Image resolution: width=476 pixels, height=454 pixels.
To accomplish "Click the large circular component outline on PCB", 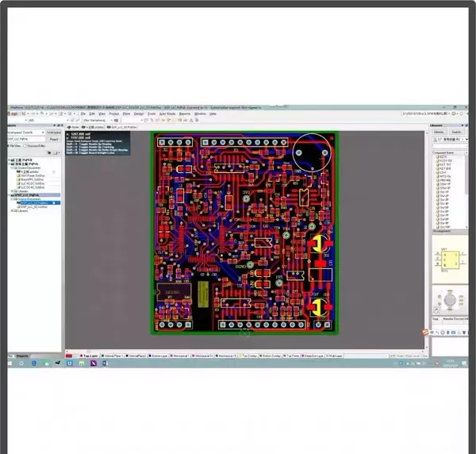I will [311, 153].
